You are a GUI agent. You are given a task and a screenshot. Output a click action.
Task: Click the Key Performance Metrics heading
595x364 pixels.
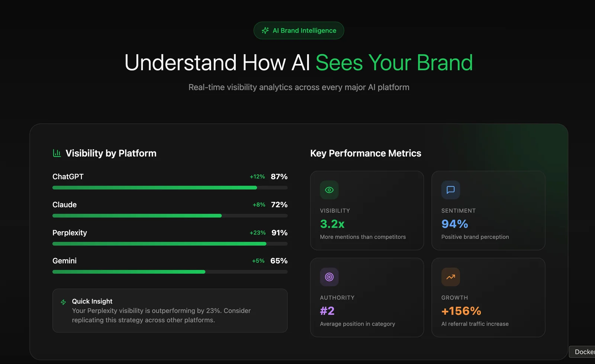coord(366,153)
